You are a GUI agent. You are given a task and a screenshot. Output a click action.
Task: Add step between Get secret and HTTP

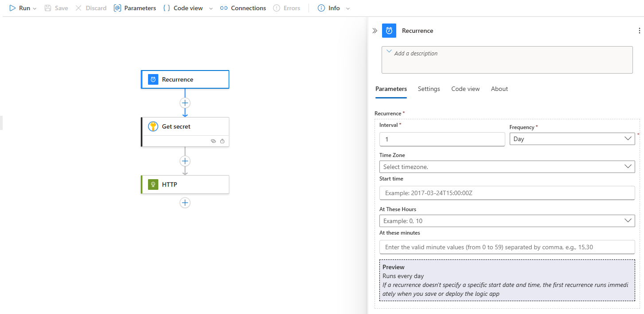[x=185, y=161]
